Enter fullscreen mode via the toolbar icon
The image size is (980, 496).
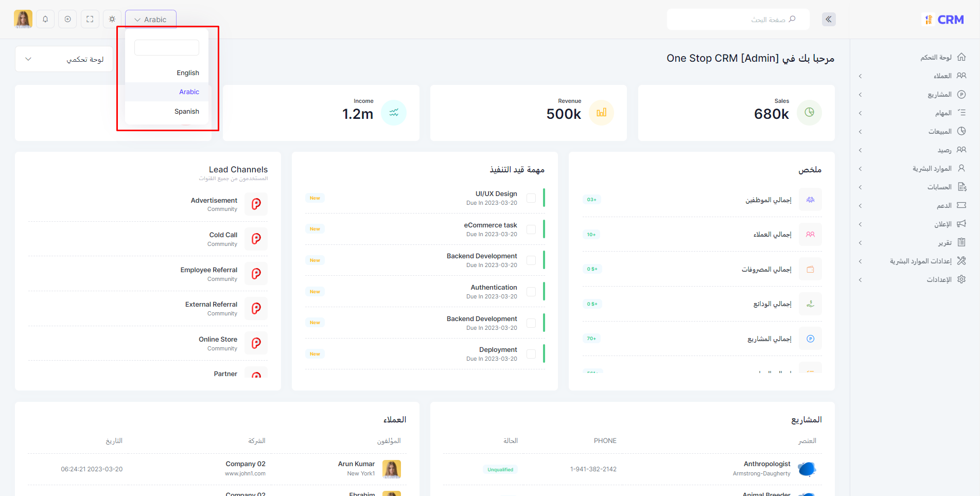pyautogui.click(x=90, y=19)
